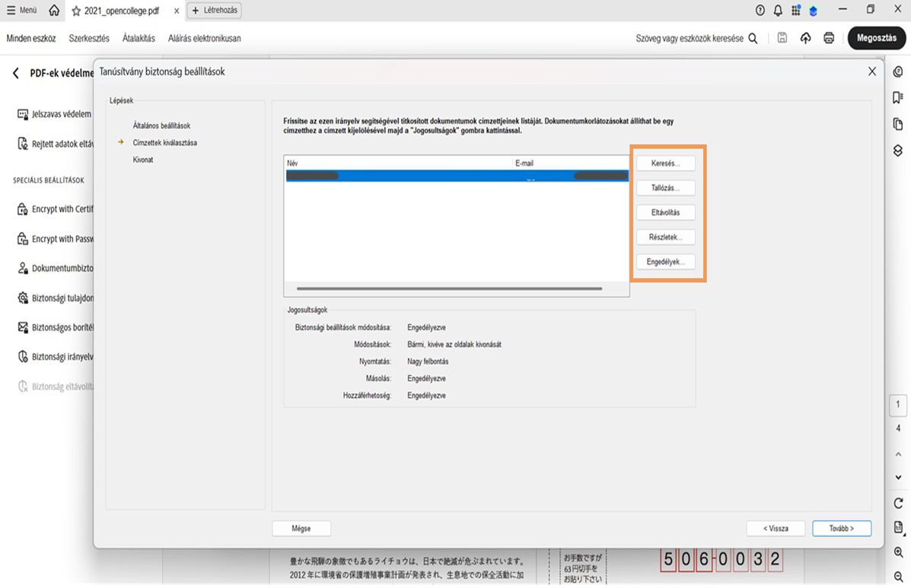This screenshot has width=911, height=588.
Task: Open the Átalakítás menu
Action: pyautogui.click(x=139, y=38)
